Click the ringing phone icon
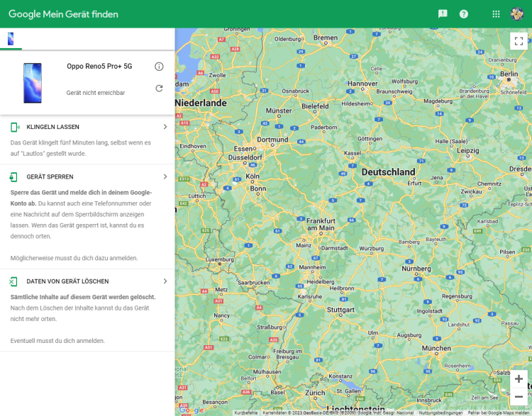Viewport: 532px width, 416px height. pos(15,127)
